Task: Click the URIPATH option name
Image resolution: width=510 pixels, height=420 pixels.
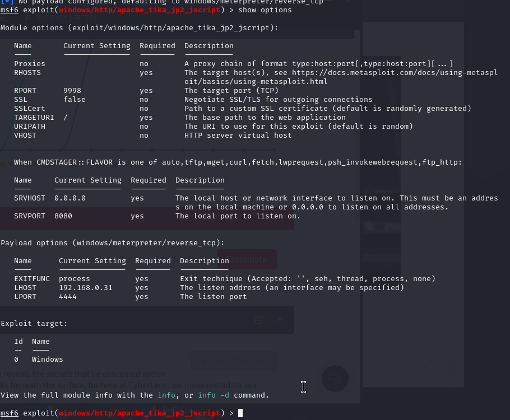Action: point(30,127)
